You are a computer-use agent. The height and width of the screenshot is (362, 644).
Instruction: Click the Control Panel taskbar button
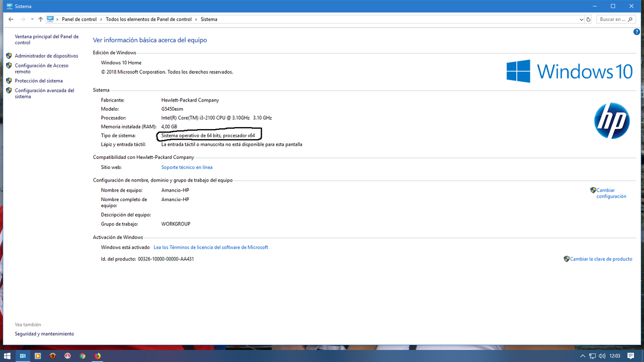click(x=23, y=356)
